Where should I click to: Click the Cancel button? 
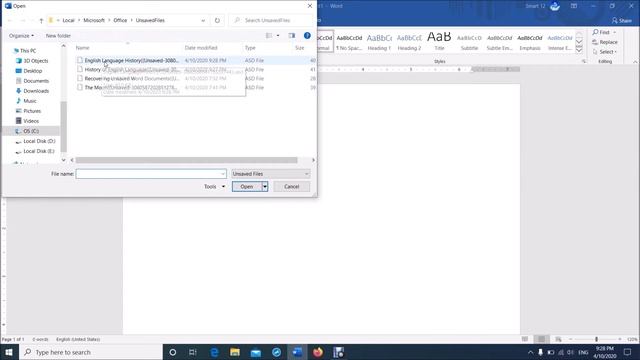click(291, 187)
